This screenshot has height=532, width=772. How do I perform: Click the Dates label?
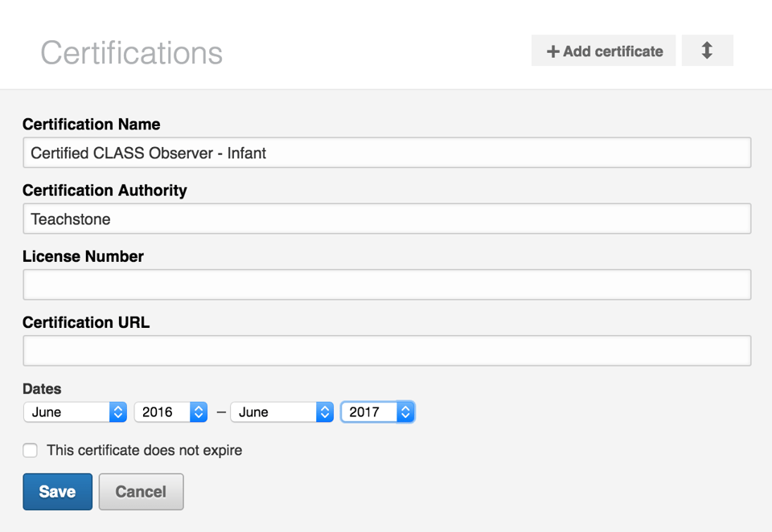42,389
